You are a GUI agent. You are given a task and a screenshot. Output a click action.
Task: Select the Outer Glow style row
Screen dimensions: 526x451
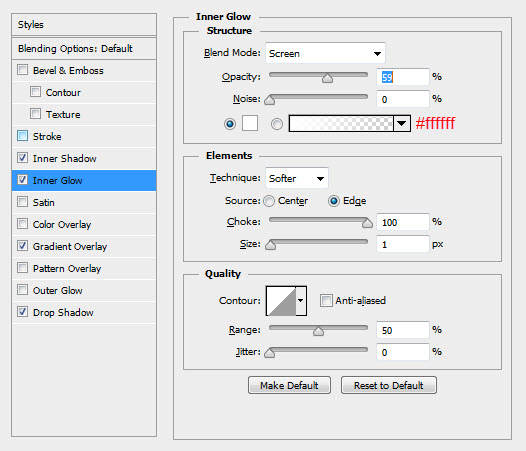(84, 290)
